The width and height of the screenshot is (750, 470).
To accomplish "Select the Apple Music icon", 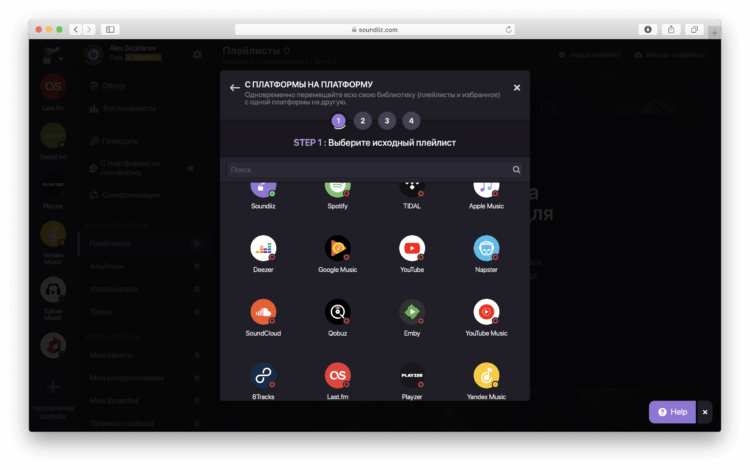I will pos(486,190).
